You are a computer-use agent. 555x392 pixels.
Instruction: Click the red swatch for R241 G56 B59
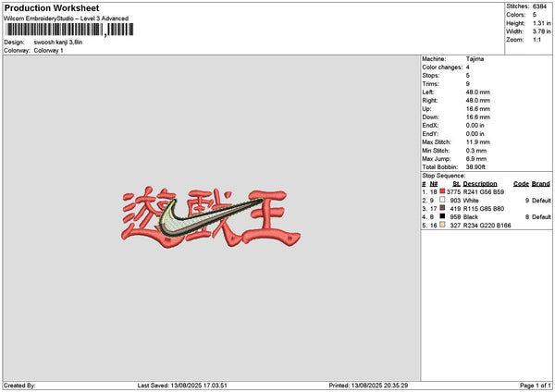pos(442,191)
